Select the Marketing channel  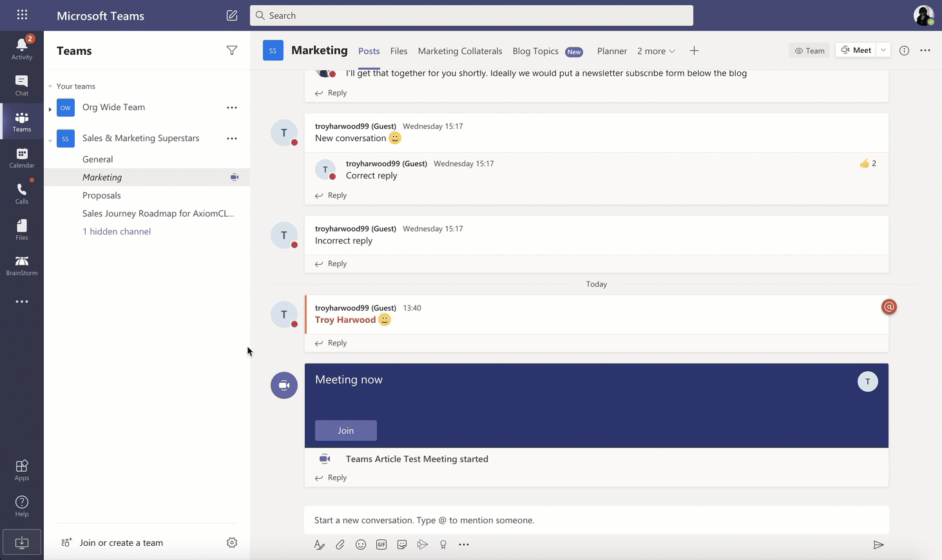pyautogui.click(x=147, y=177)
